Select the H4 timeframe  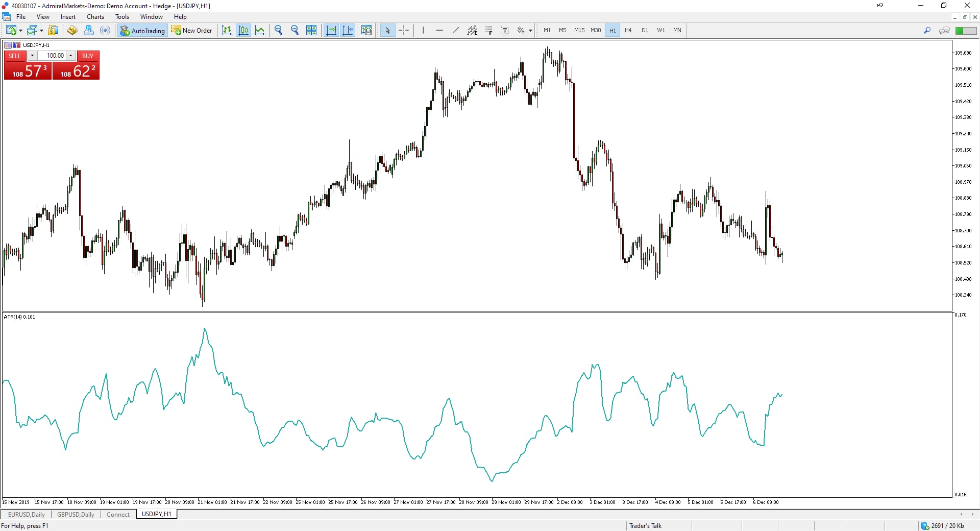[628, 31]
